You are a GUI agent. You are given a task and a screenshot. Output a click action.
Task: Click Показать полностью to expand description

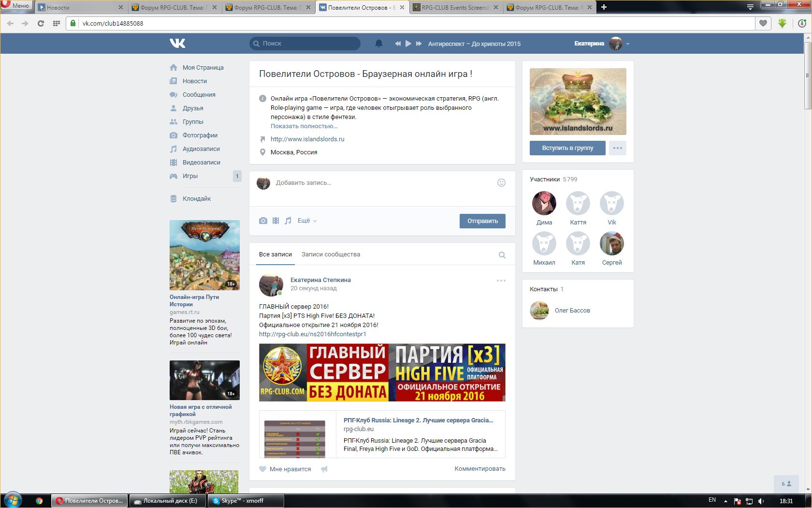coord(304,126)
